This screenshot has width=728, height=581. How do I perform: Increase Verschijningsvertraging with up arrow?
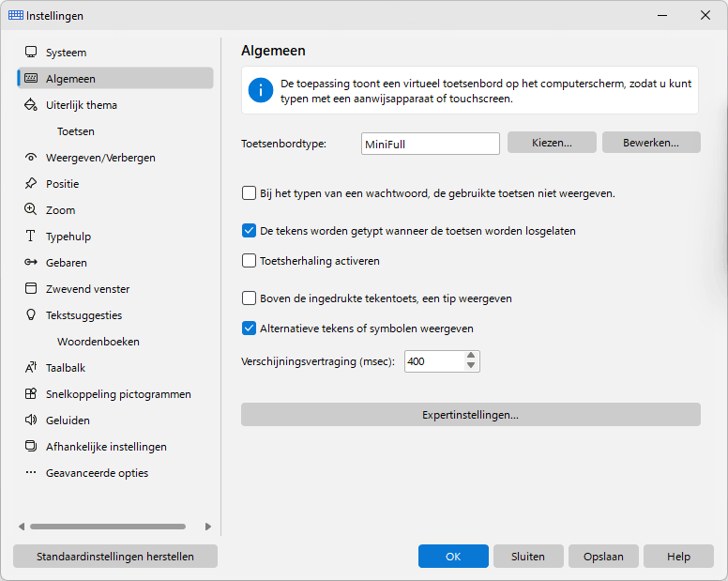click(x=471, y=356)
